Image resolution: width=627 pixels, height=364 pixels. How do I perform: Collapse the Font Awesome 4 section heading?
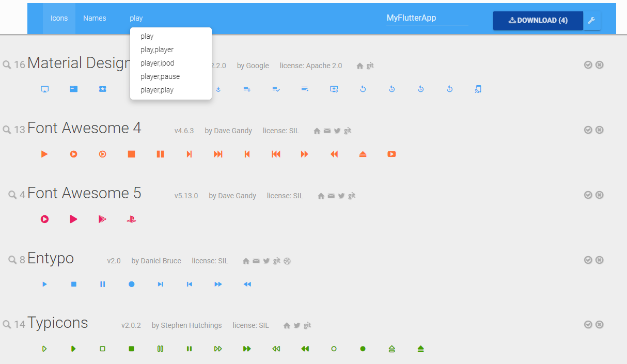click(84, 128)
